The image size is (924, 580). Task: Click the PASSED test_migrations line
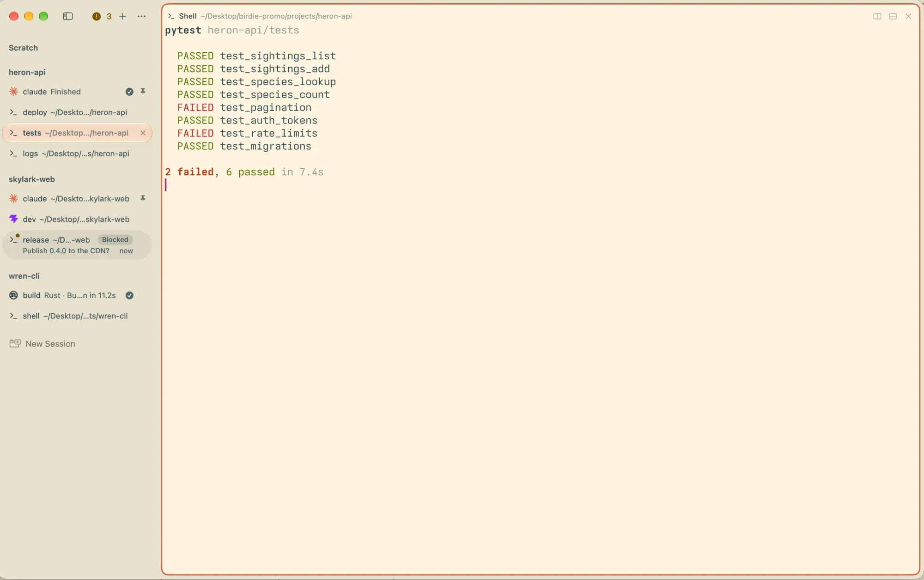[x=244, y=146]
